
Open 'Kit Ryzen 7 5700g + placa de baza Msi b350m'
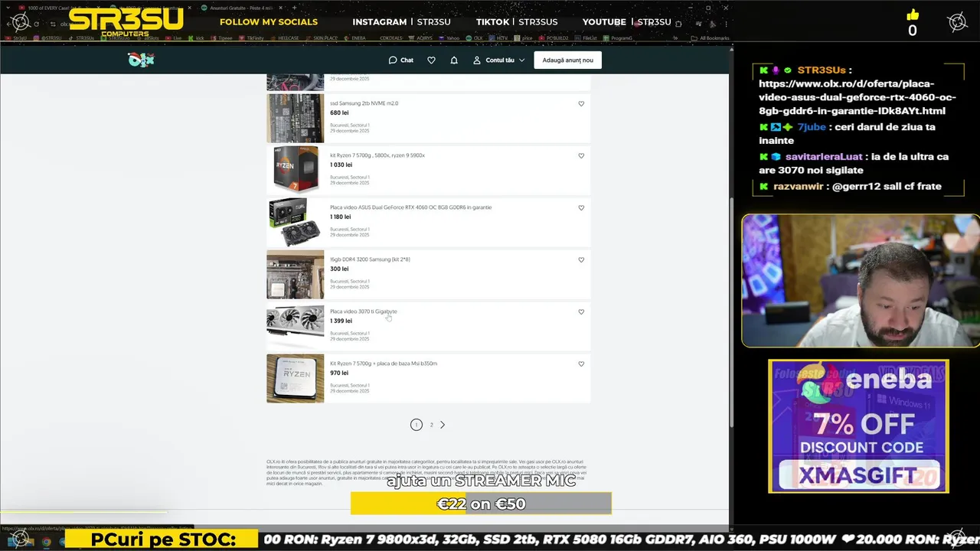[x=384, y=364]
